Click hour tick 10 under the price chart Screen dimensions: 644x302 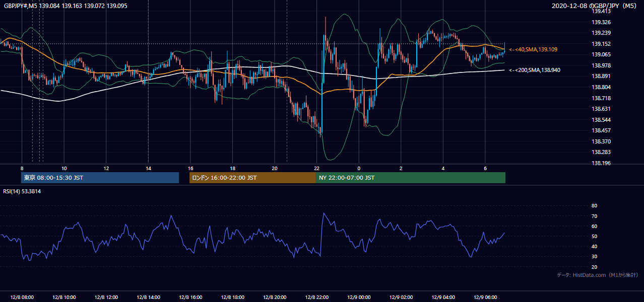pyautogui.click(x=64, y=168)
